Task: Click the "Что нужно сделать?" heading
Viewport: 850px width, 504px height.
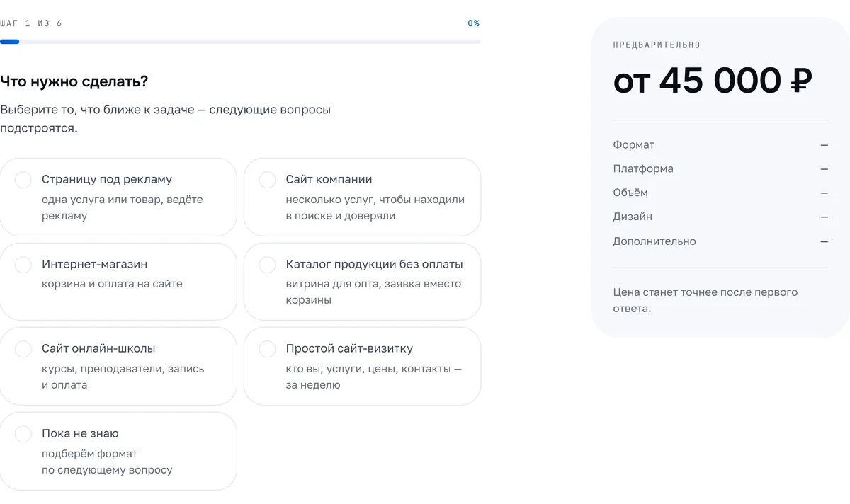Action: [x=74, y=81]
